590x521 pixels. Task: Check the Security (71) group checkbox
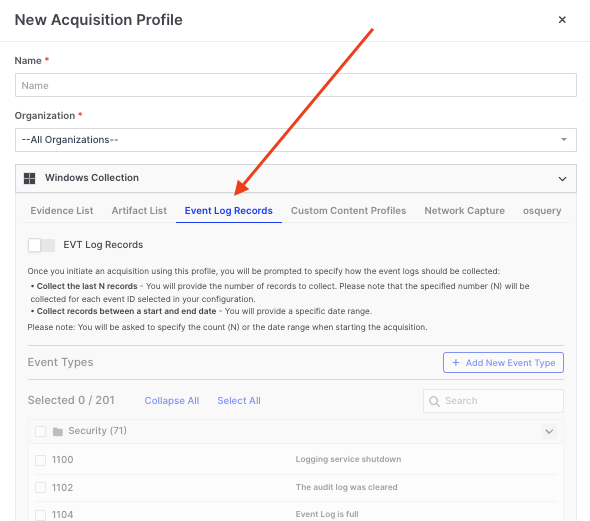[40, 431]
